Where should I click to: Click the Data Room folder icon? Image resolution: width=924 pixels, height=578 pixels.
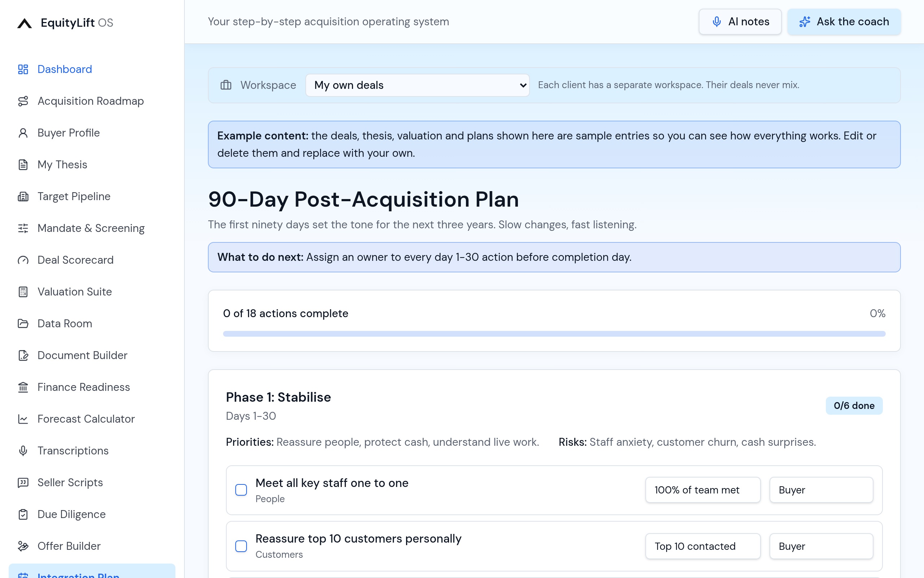pyautogui.click(x=23, y=323)
